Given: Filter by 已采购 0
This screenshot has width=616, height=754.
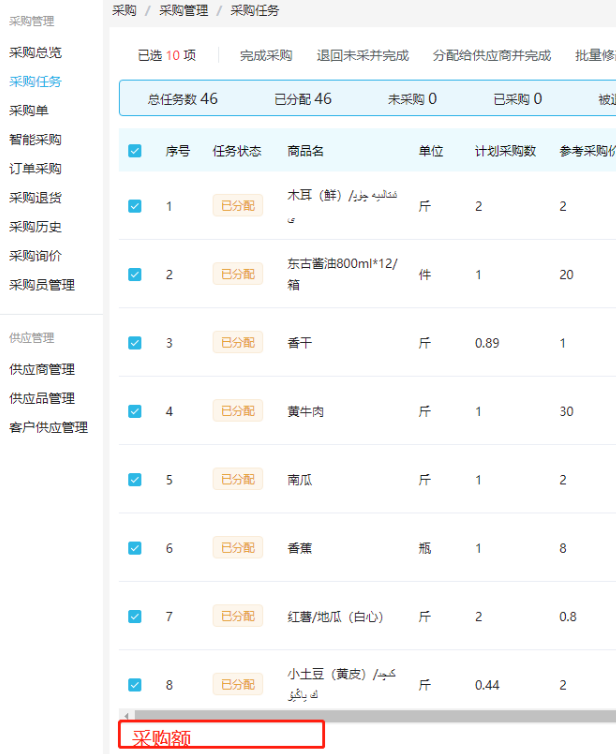Looking at the screenshot, I should (518, 99).
